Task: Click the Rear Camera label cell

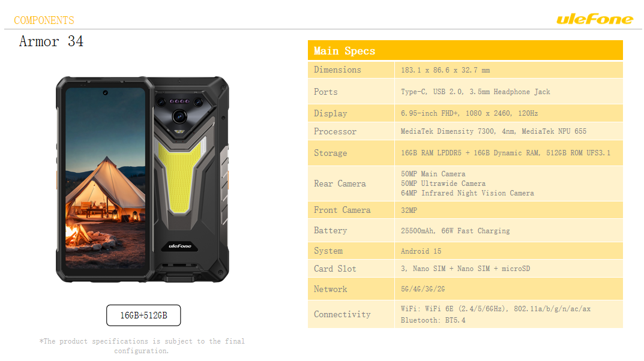Action: click(x=351, y=183)
